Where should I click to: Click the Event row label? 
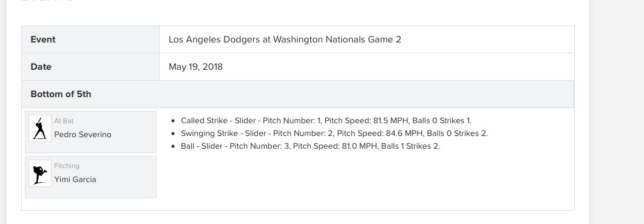click(x=43, y=39)
